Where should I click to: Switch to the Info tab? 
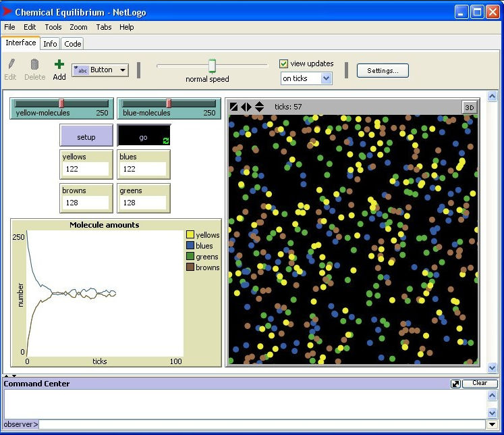pyautogui.click(x=50, y=44)
